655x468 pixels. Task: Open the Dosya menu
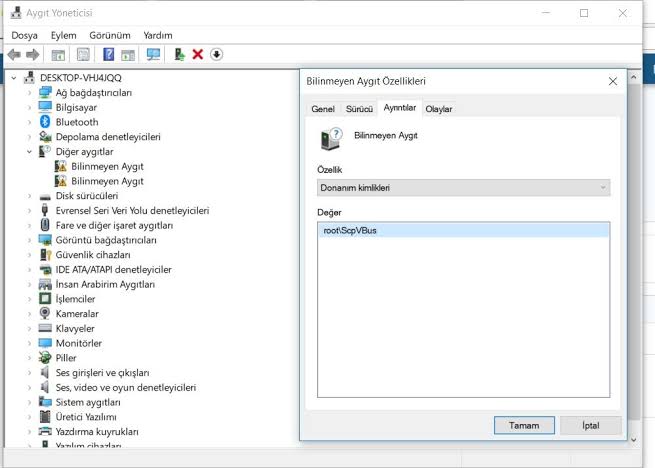pyautogui.click(x=24, y=36)
